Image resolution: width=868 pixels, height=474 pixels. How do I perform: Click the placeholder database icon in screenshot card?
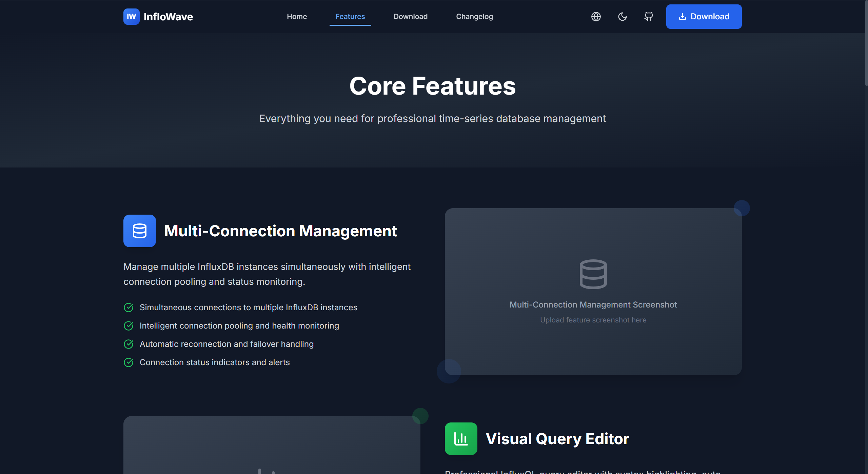[x=593, y=274]
